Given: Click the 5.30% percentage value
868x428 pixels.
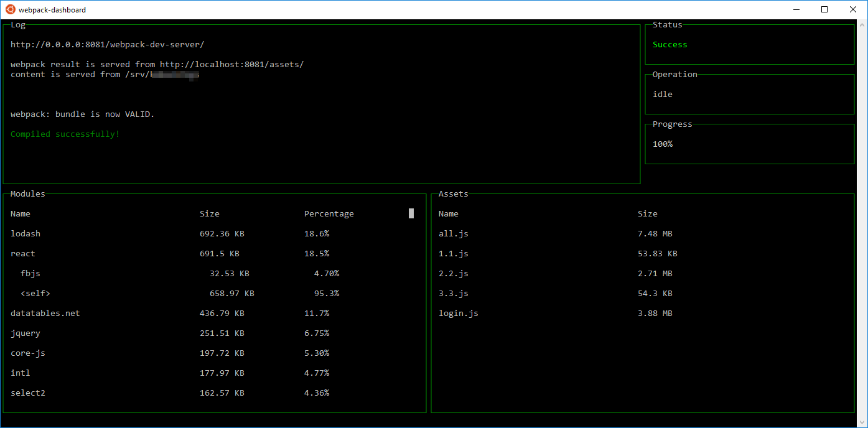Looking at the screenshot, I should [317, 353].
